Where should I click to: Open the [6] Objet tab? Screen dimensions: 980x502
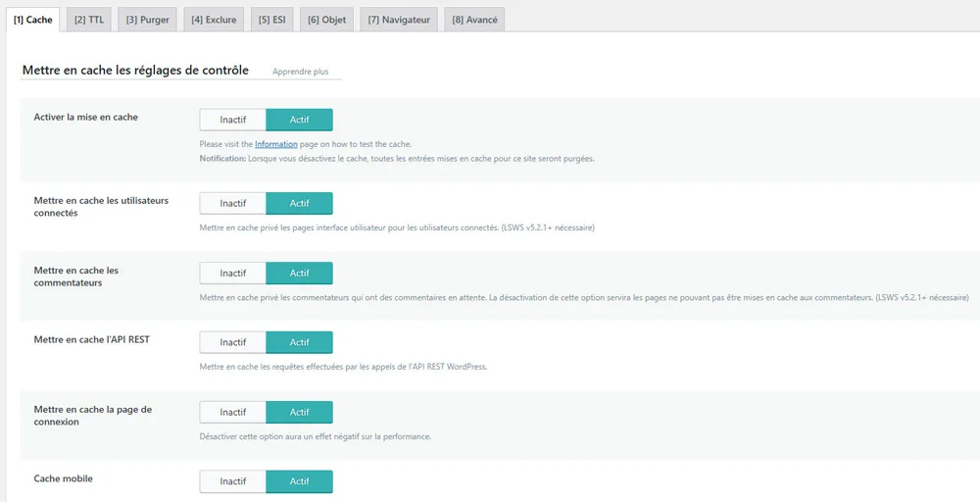point(326,20)
